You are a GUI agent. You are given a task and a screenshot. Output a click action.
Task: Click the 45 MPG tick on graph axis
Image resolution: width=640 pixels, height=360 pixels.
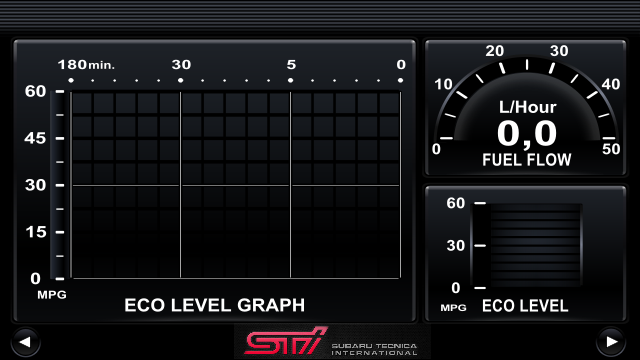tap(60, 138)
